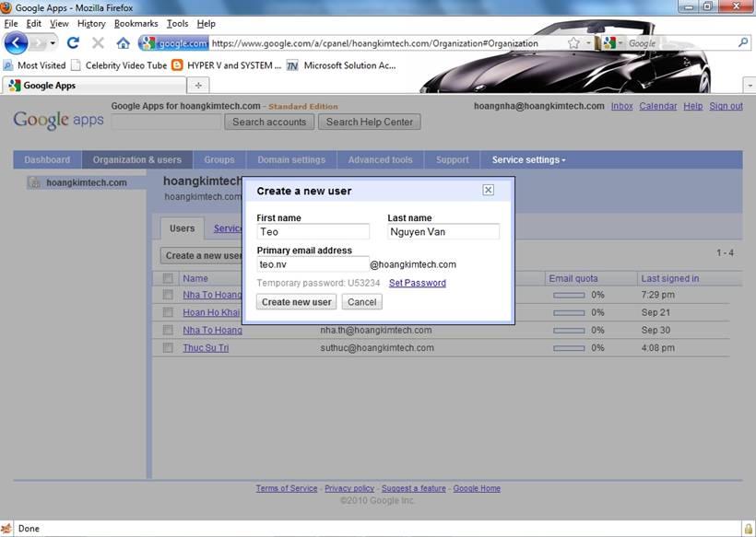Viewport: 756px width, 537px height.
Task: Click the status bar padlock icon
Action: [x=749, y=529]
